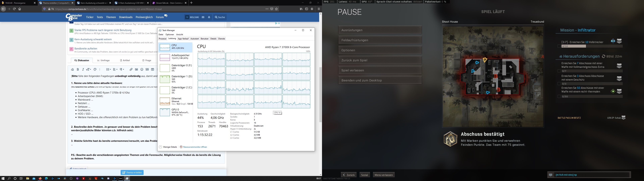Open the smiley emoji picker
Screen dimensions: 644x181
click(142, 70)
